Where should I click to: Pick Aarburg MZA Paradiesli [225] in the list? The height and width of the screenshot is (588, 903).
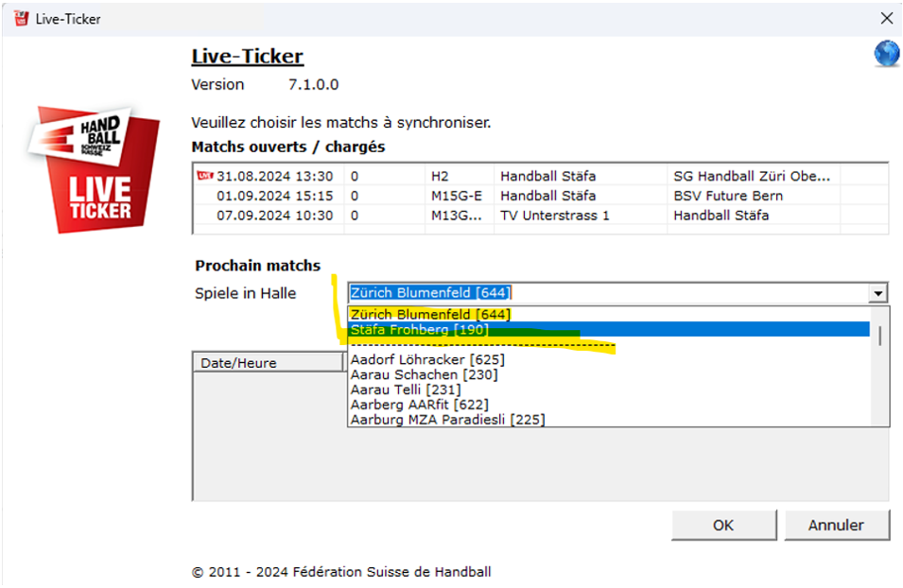448,419
